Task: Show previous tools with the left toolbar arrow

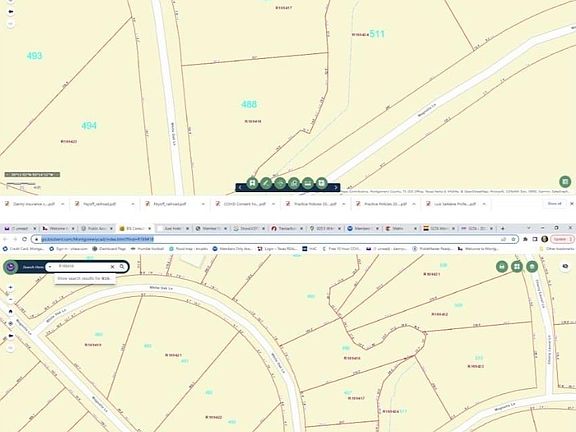Action: (240, 187)
